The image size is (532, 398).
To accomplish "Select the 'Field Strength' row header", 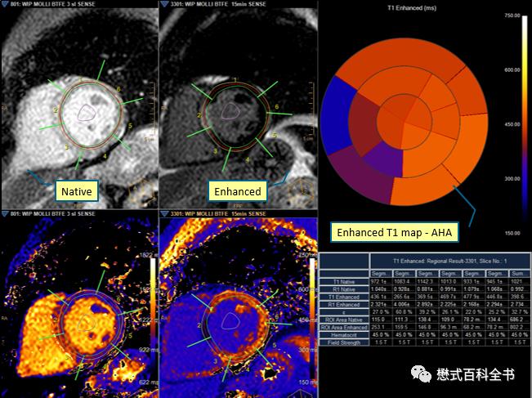I will point(344,342).
